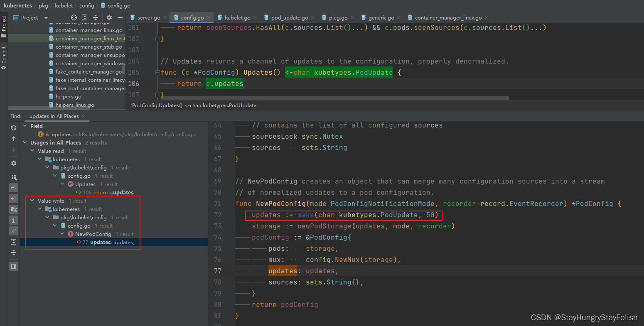Hide the Project panel
The image size is (644, 326).
[120, 17]
